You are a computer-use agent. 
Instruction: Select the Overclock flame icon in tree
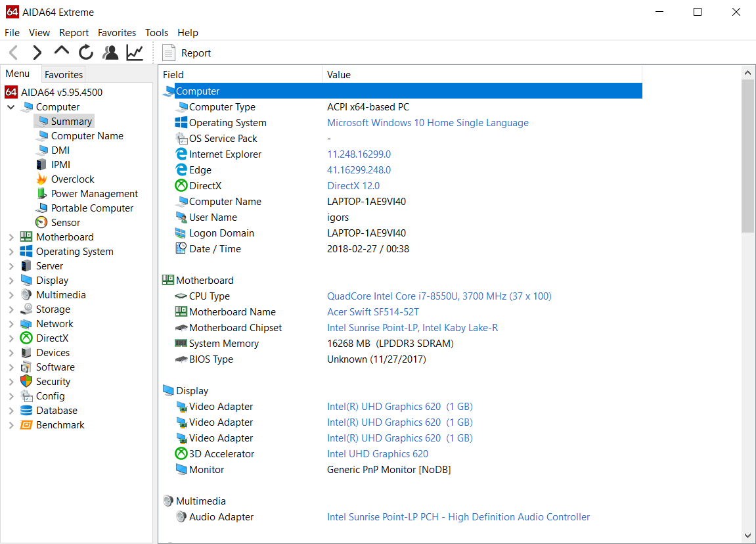(x=42, y=179)
